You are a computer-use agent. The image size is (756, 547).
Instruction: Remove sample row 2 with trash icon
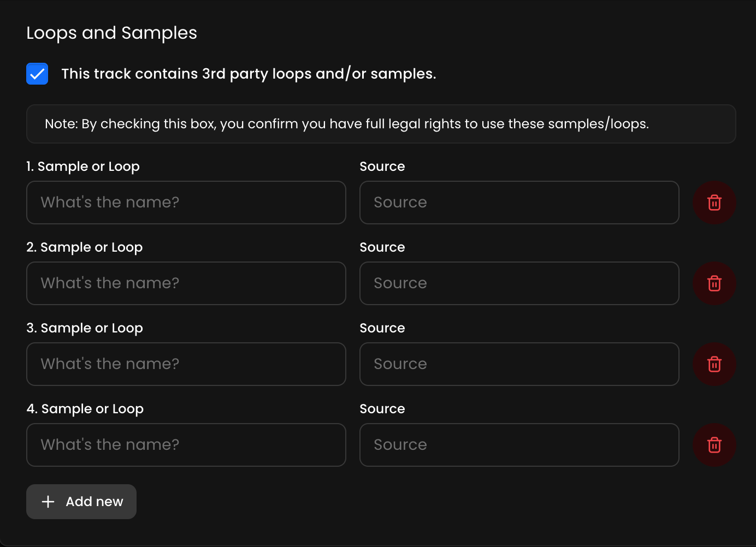(x=714, y=283)
